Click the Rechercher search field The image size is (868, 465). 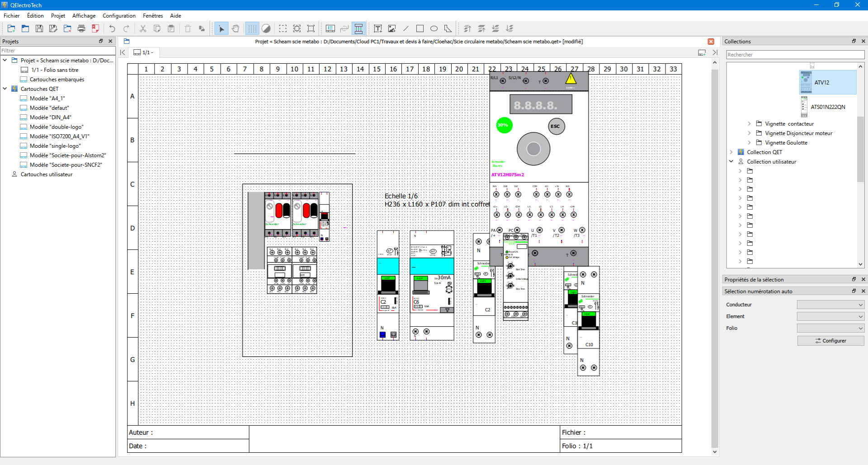[795, 55]
